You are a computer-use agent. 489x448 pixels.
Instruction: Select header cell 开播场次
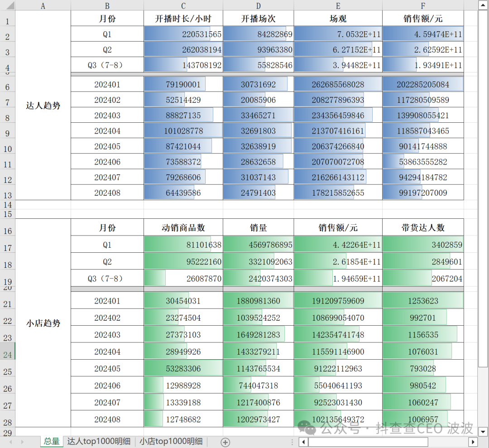258,19
